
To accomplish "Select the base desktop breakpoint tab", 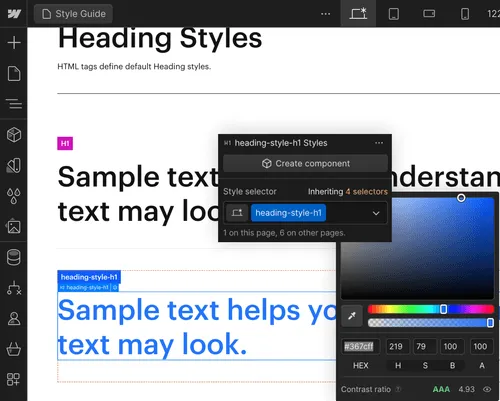I will click(x=358, y=14).
